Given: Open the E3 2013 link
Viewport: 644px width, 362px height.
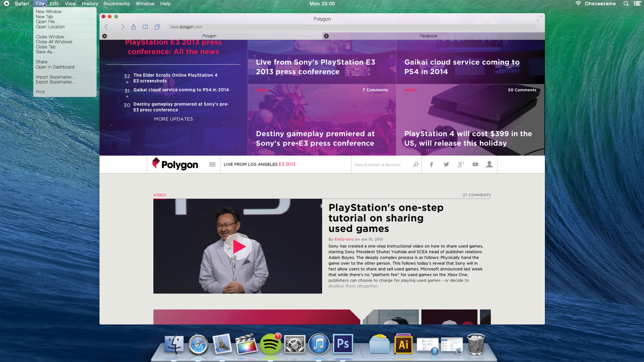Looking at the screenshot, I should 287,164.
